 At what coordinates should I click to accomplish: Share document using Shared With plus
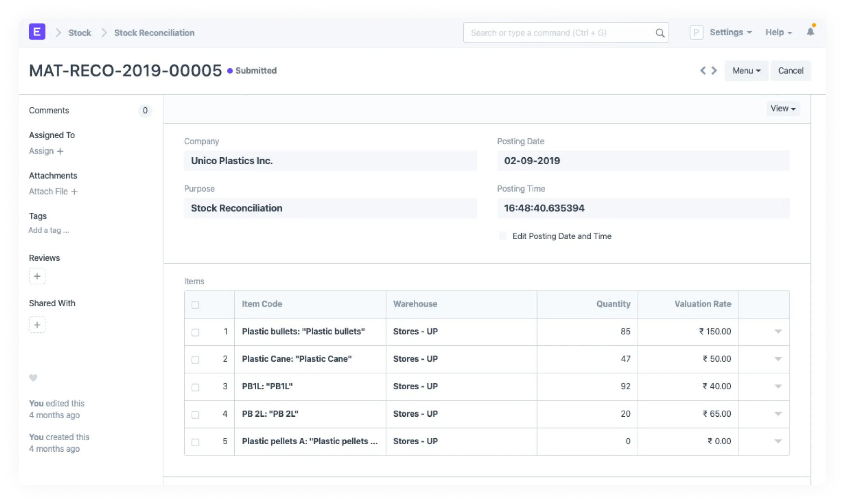click(37, 325)
